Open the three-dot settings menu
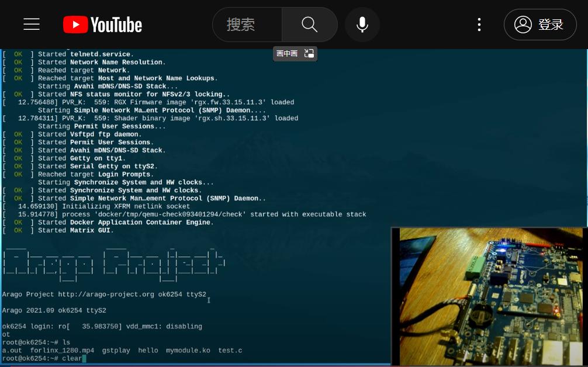The height and width of the screenshot is (367, 588). (479, 25)
